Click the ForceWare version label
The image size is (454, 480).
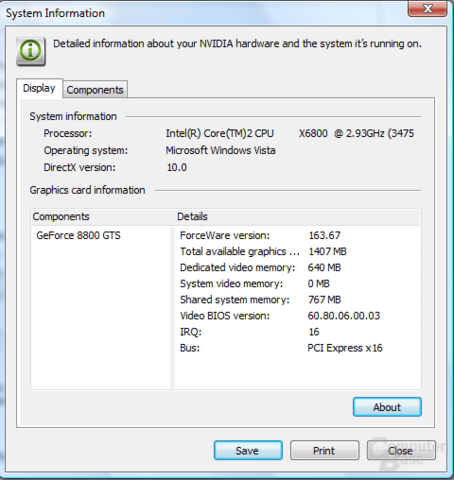[x=225, y=235]
